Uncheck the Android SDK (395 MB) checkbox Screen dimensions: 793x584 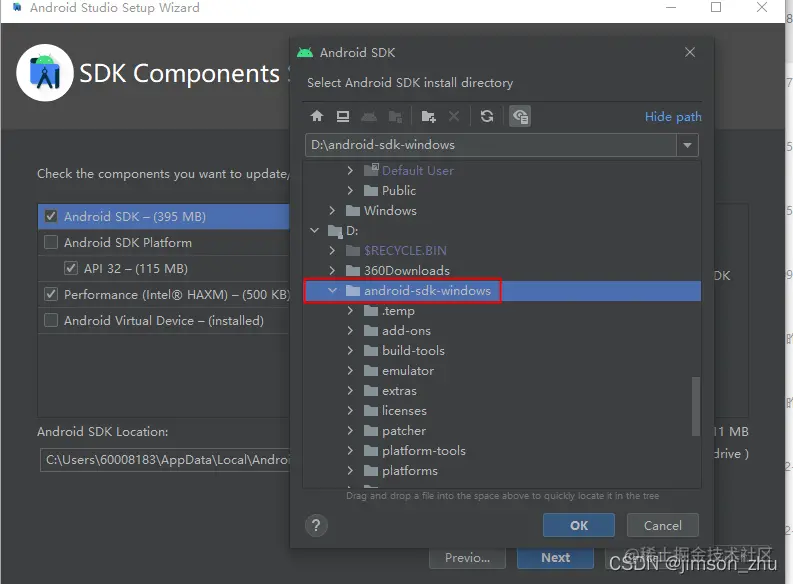click(x=51, y=216)
